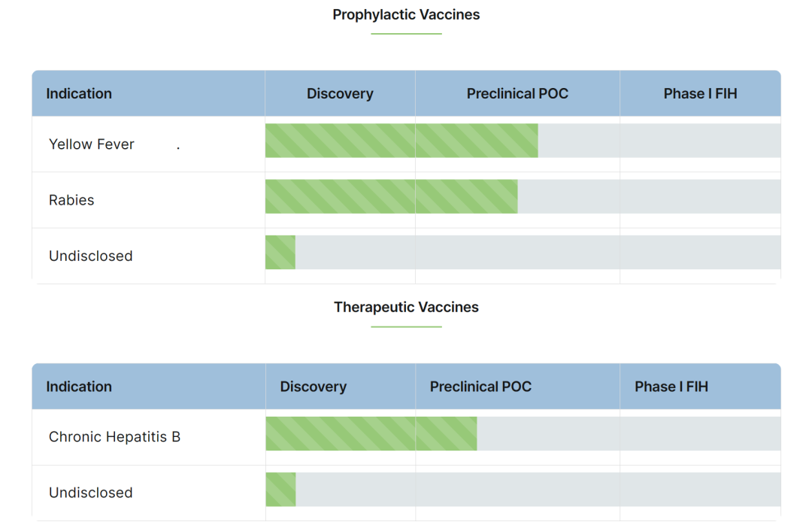Click the Rabies green progress bar
This screenshot has width=812, height=525.
[x=391, y=196]
